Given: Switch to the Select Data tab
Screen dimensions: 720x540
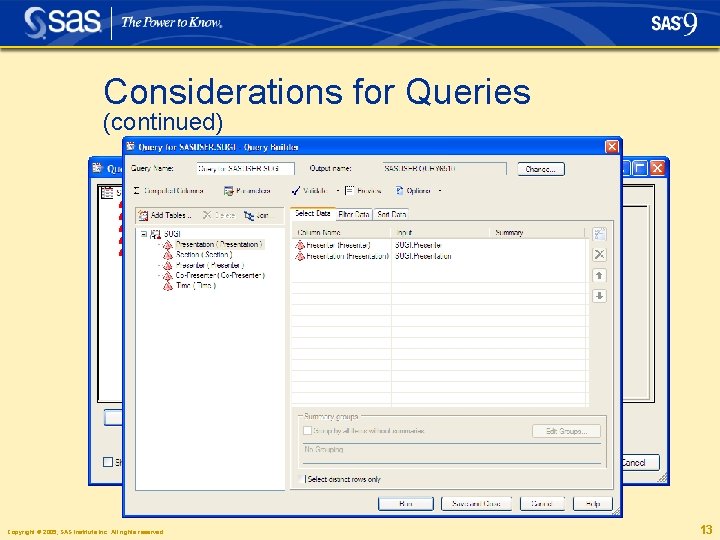Looking at the screenshot, I should (x=312, y=214).
